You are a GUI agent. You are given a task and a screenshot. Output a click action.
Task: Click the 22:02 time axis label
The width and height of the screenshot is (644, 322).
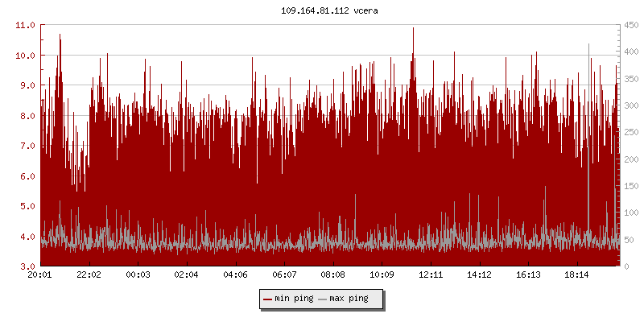click(89, 275)
